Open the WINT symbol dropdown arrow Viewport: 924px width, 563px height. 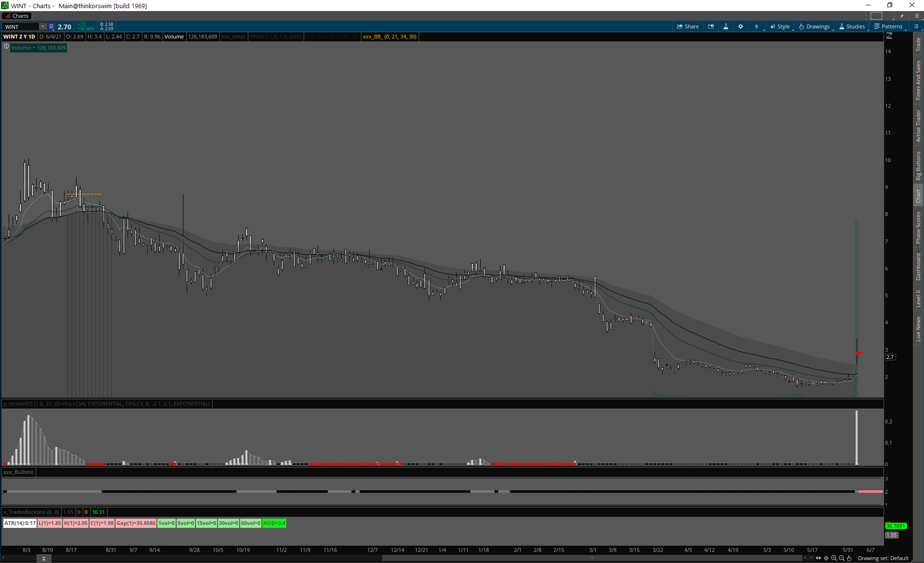click(x=43, y=26)
